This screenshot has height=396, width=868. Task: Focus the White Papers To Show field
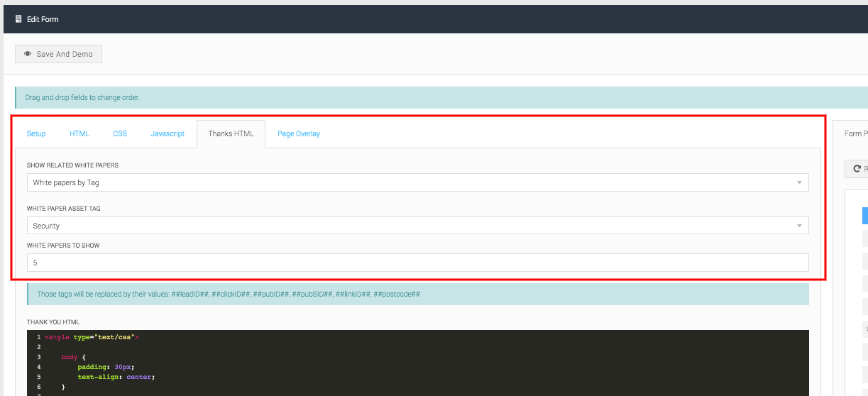417,263
